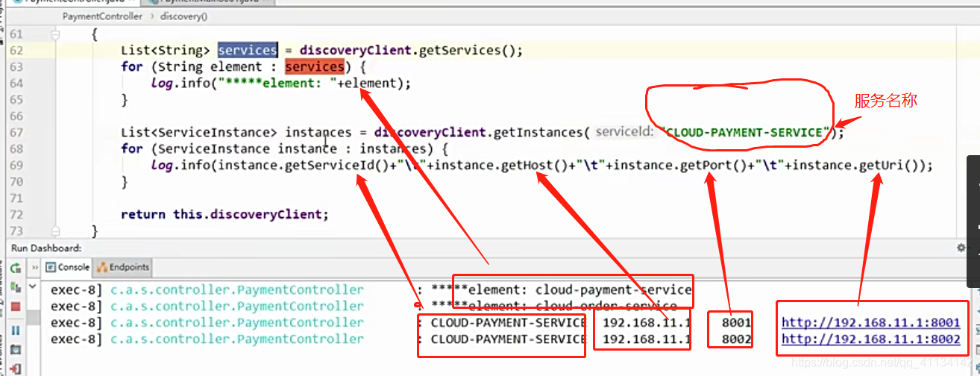The width and height of the screenshot is (980, 376).
Task: Open Run Dashboard settings gear icon
Action: pyautogui.click(x=961, y=248)
